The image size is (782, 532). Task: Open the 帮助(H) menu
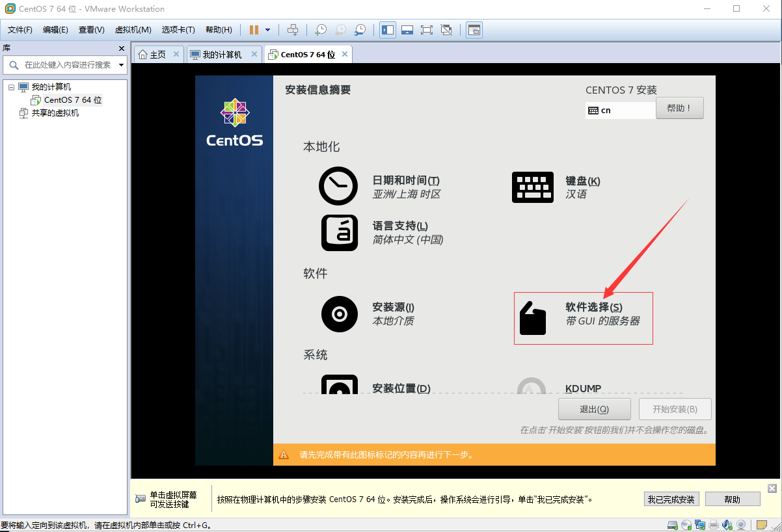[x=219, y=30]
